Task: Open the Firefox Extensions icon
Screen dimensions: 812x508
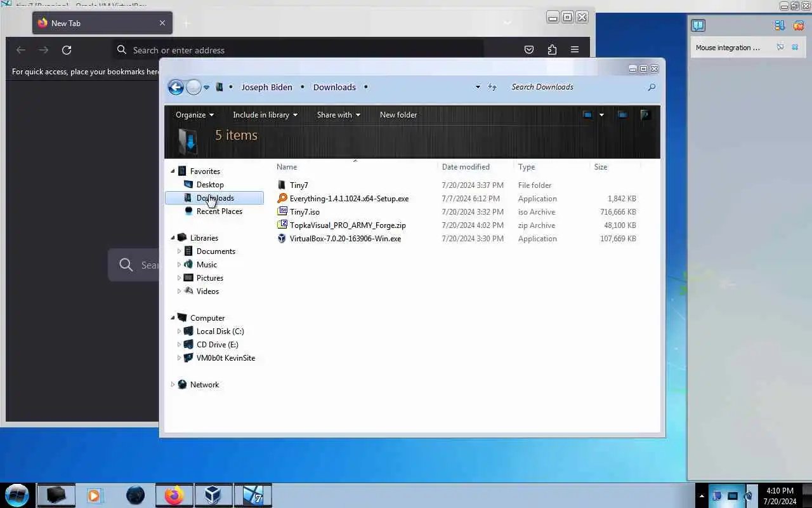Action: point(552,50)
